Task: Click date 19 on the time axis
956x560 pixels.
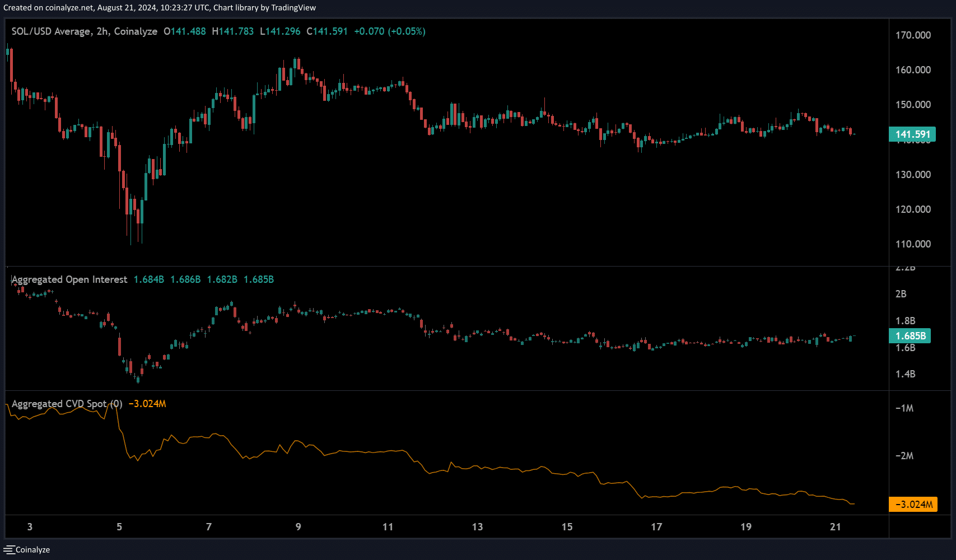Action: pos(746,527)
